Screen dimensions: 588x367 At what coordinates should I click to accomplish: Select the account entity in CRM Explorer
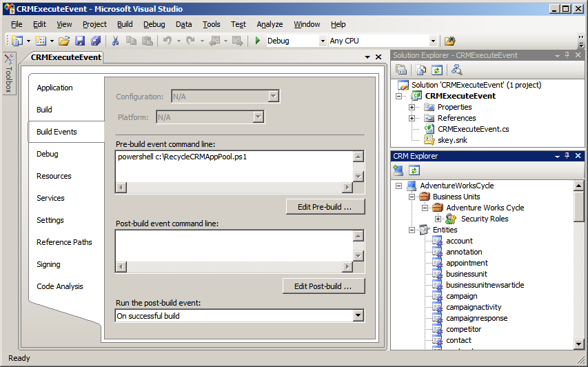coord(459,241)
